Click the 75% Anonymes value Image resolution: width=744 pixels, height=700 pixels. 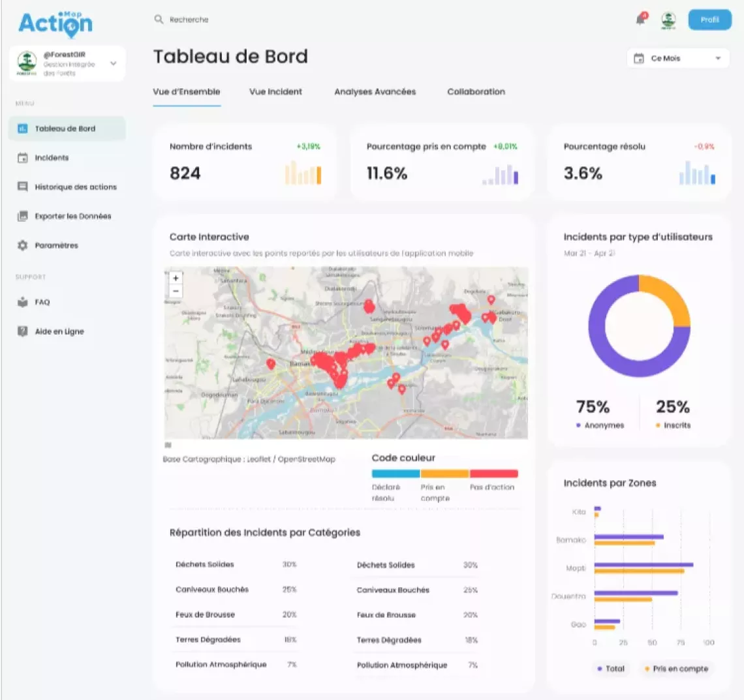[x=593, y=406]
